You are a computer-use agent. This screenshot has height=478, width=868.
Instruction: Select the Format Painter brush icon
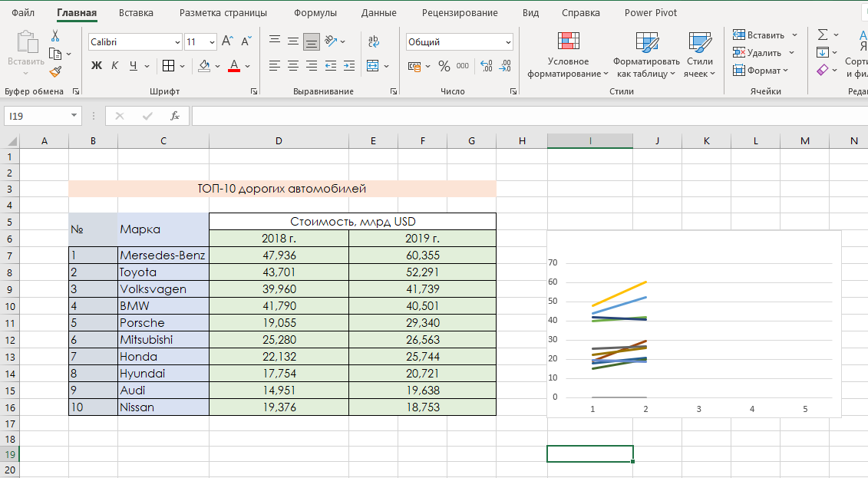click(x=54, y=71)
